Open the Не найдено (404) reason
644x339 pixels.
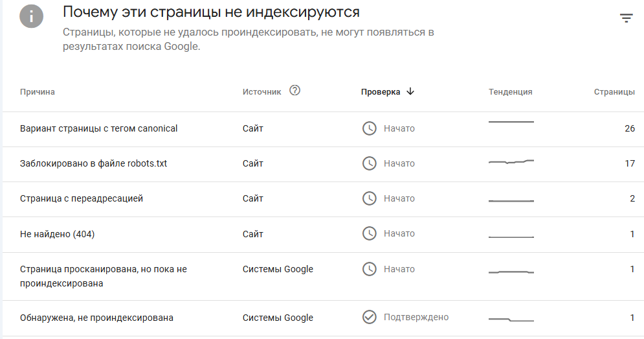pos(57,234)
